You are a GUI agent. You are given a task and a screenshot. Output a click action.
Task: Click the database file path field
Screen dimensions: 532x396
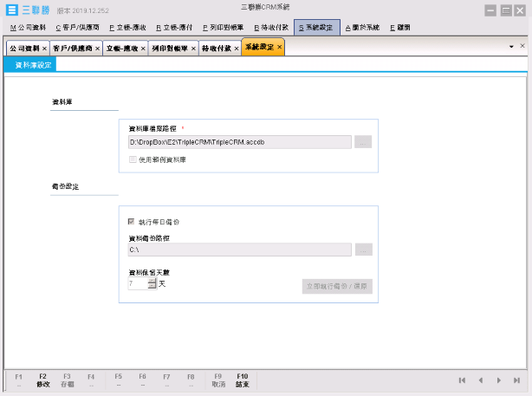(239, 142)
